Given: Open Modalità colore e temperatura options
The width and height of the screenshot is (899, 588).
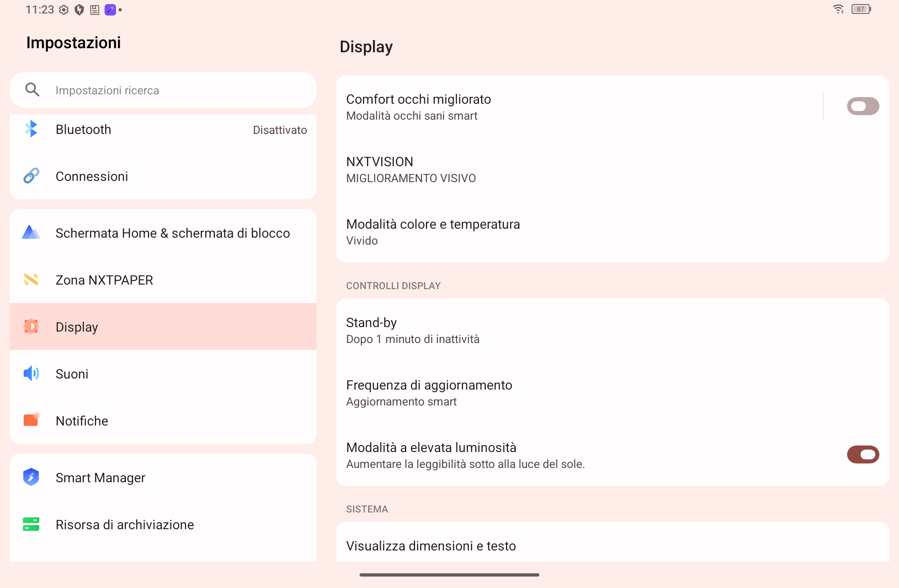Looking at the screenshot, I should coord(613,232).
